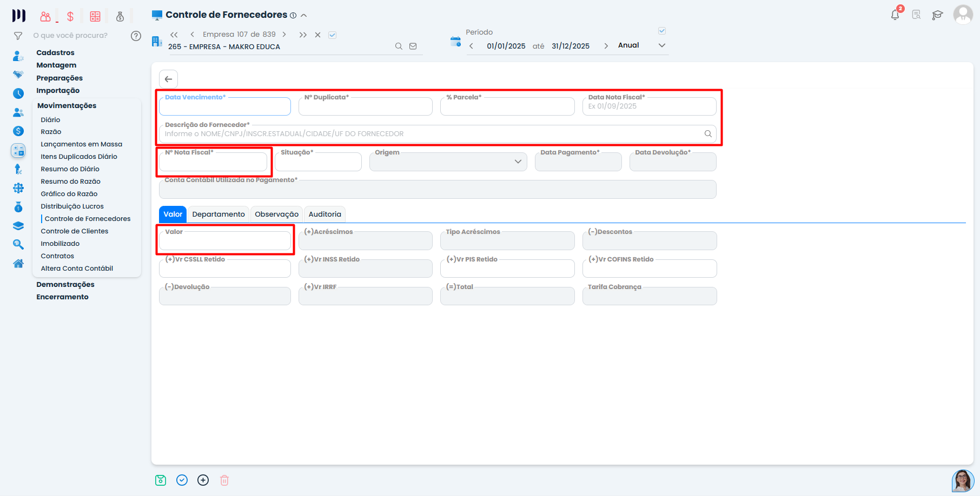This screenshot has width=980, height=496.
Task: Click the save icon in bottom toolbar
Action: pyautogui.click(x=161, y=480)
